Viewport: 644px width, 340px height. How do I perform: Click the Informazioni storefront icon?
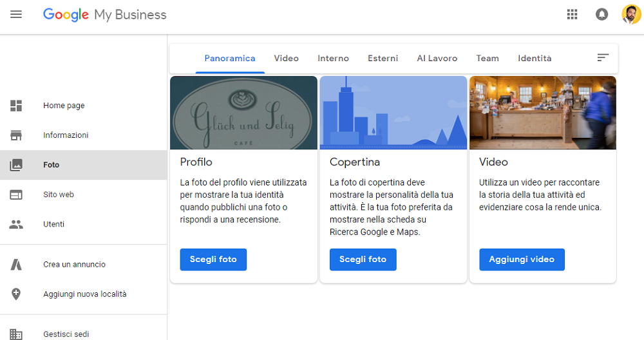click(x=16, y=135)
